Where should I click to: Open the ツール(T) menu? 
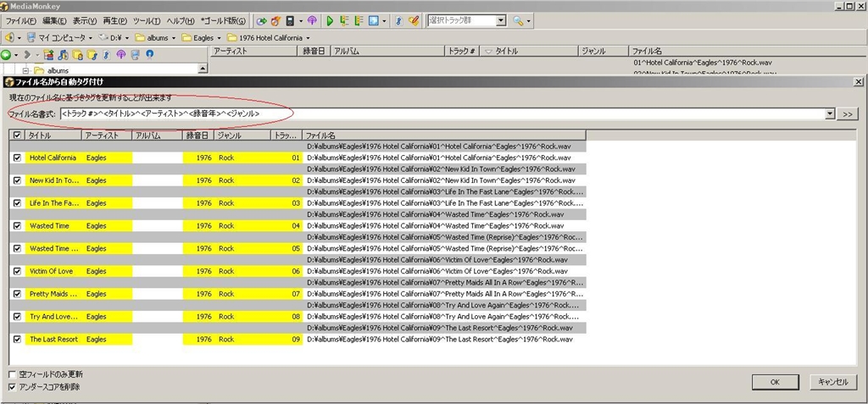(x=147, y=20)
